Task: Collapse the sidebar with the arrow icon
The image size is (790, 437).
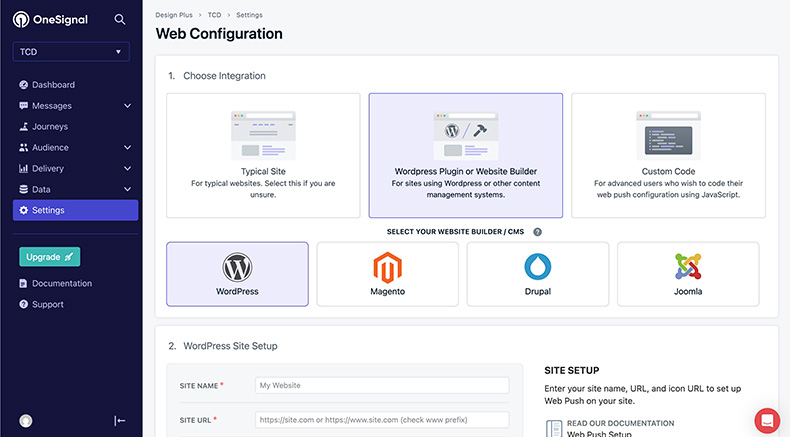Action: pyautogui.click(x=120, y=421)
